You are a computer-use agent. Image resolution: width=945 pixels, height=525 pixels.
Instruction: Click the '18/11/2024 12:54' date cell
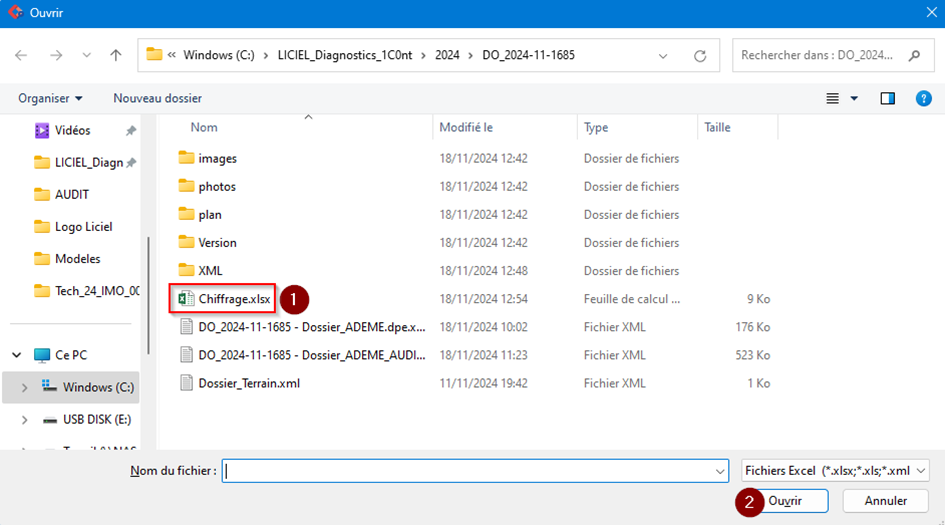tap(483, 299)
